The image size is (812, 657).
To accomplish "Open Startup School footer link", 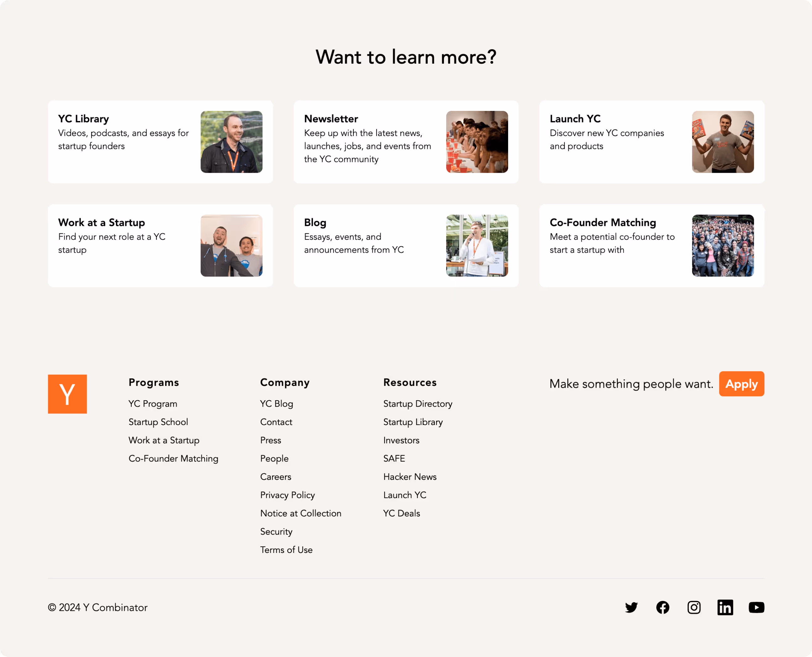I will (158, 422).
